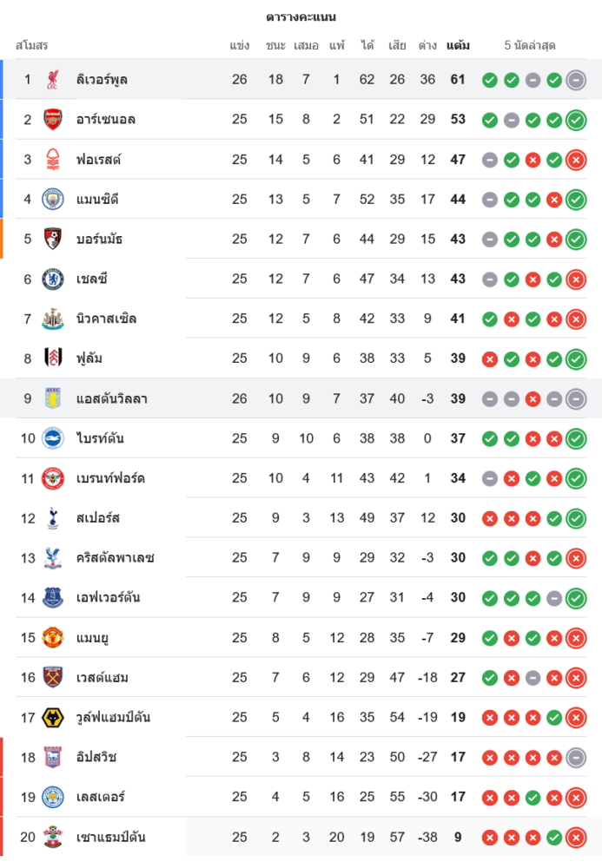This screenshot has height=868, width=602.
Task: Click the Nottingham Forest crest icon
Action: click(53, 160)
